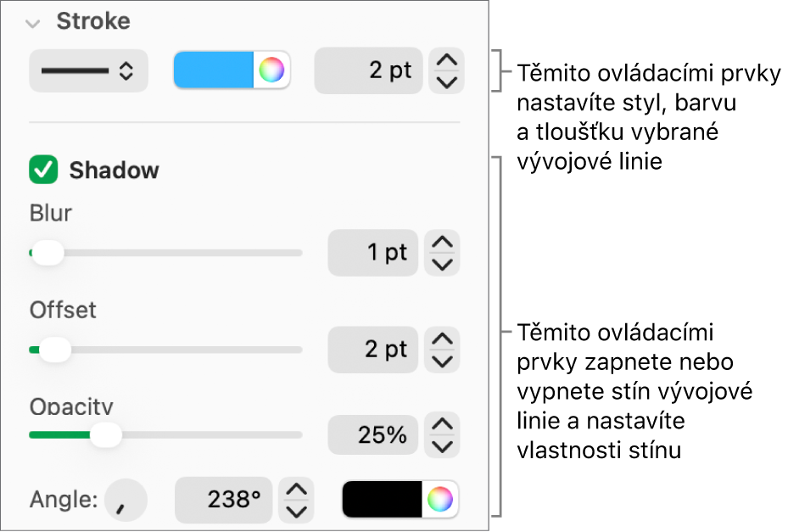Viewport: 788px width, 532px height.
Task: Open the line style dropdown
Action: click(x=88, y=70)
